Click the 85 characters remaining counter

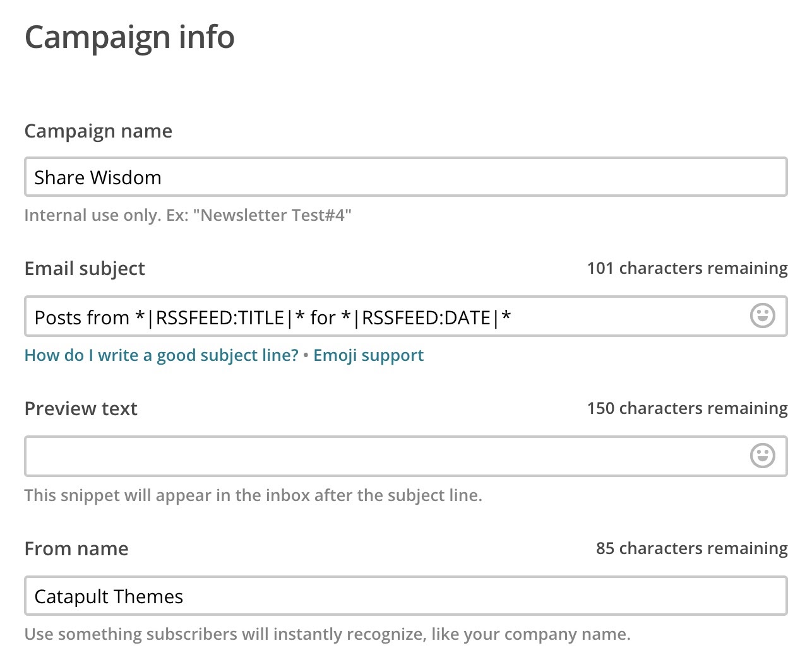[691, 548]
